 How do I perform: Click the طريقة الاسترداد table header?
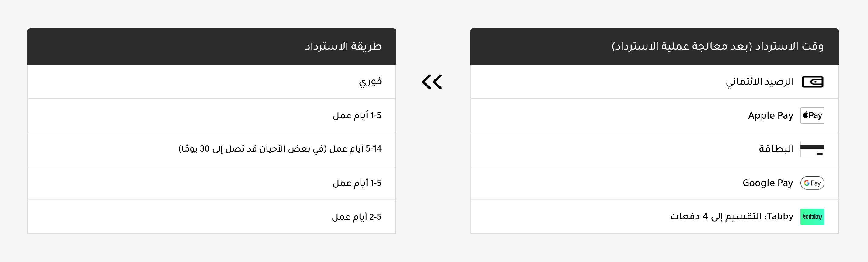pyautogui.click(x=343, y=46)
